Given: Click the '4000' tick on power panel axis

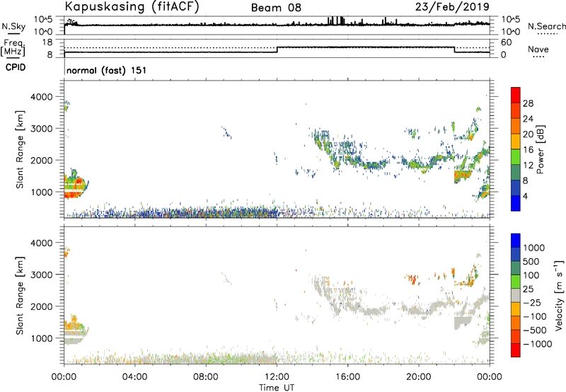Looking at the screenshot, I should click(42, 97).
